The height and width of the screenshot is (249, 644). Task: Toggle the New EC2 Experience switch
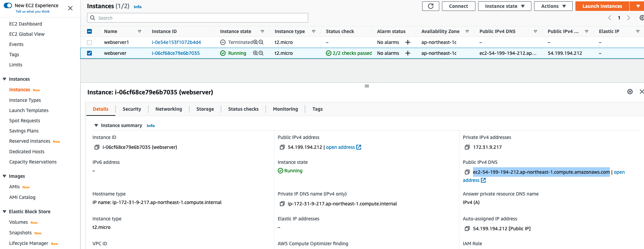[x=8, y=5]
